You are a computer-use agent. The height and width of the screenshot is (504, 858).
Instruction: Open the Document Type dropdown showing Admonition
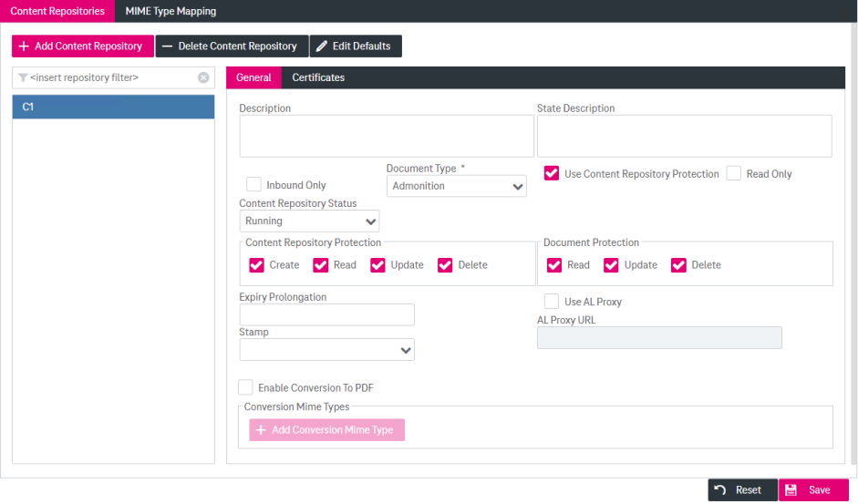456,186
